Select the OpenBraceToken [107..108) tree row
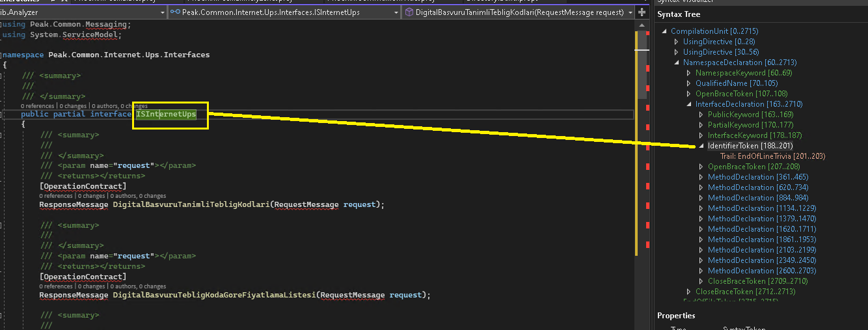Screen dimensions: 868x330 [x=743, y=94]
